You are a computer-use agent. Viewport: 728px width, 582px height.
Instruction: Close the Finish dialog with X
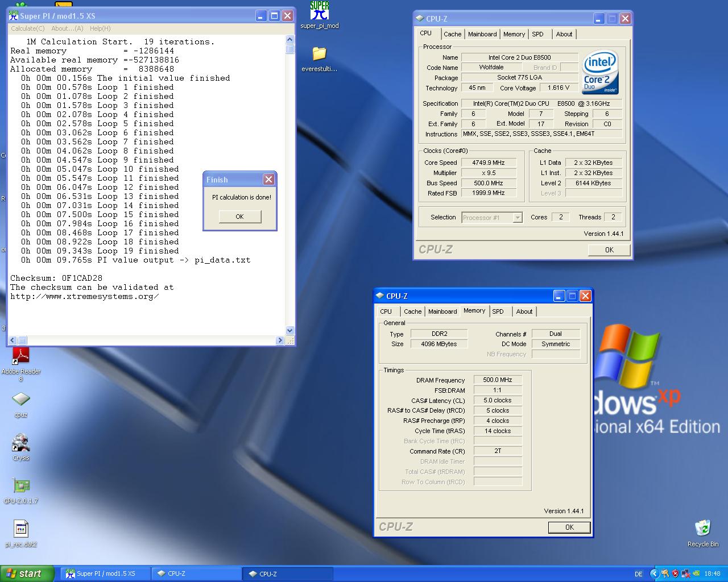point(268,180)
